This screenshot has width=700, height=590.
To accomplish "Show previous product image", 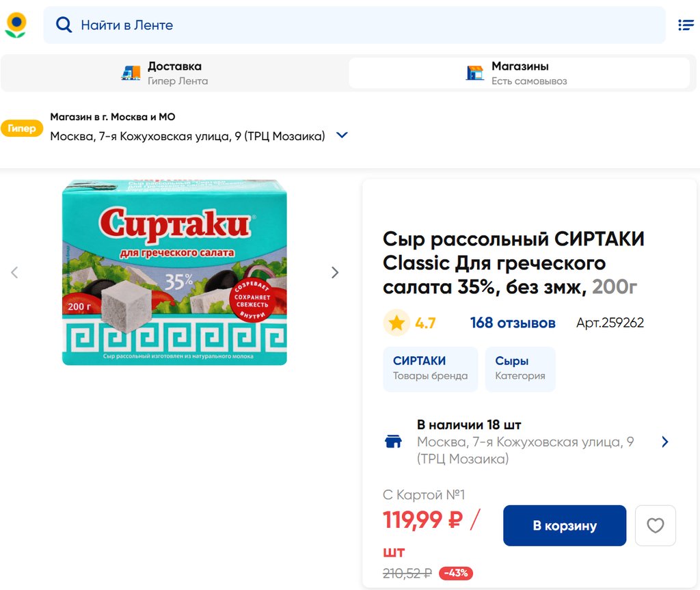I will coord(14,273).
